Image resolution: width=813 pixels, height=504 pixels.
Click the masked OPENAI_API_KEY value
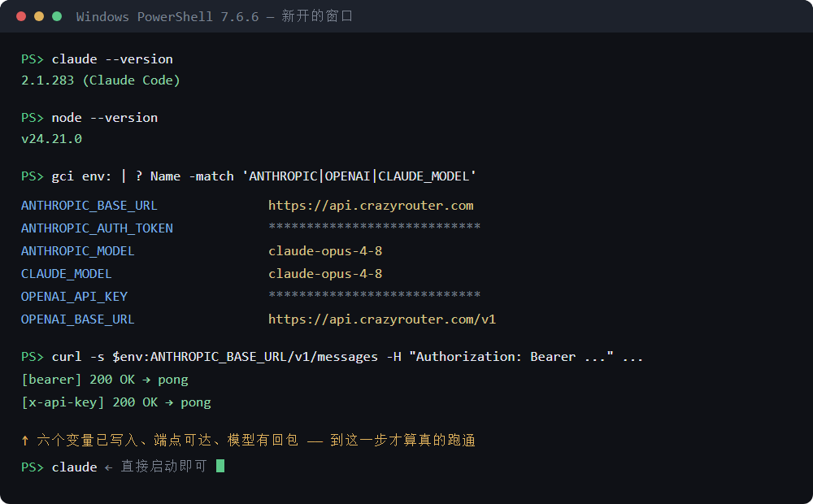[374, 295]
